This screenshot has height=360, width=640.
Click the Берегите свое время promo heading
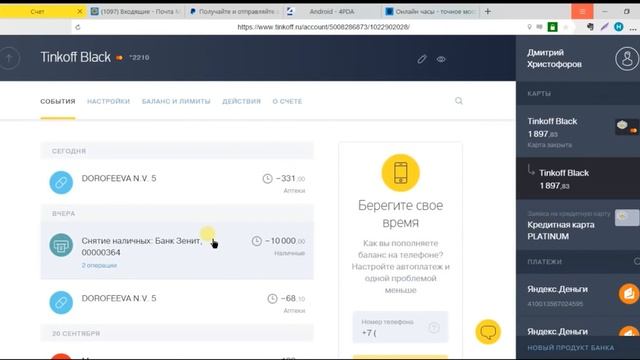click(x=400, y=214)
